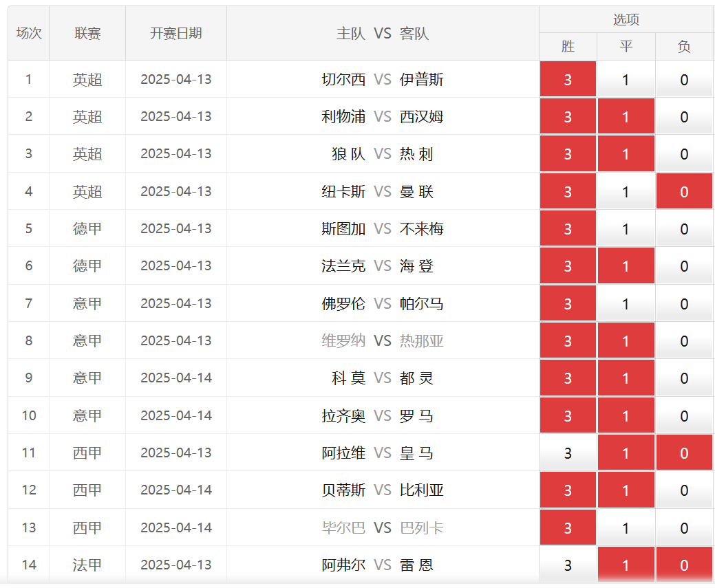Select loss option 0 for 维罗纳 VS 热那亚

[x=684, y=341]
